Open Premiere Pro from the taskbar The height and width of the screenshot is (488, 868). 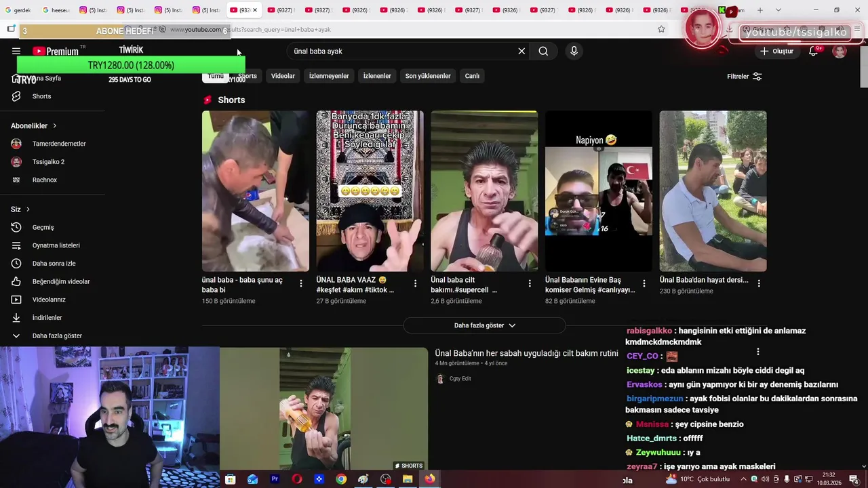(275, 479)
